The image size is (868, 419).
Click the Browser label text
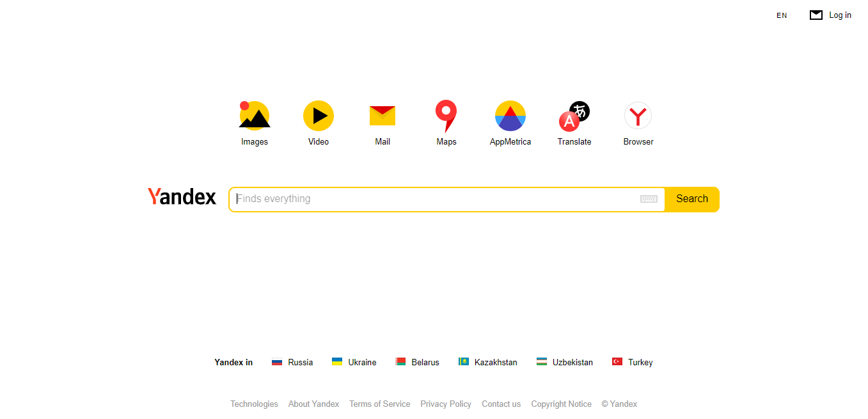tap(638, 141)
